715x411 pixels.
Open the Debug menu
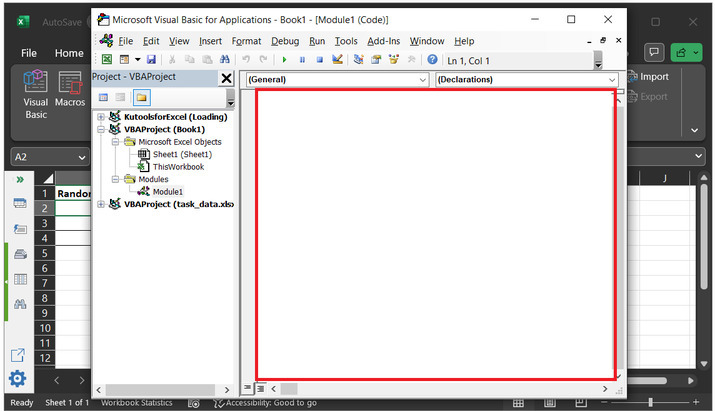pos(285,41)
